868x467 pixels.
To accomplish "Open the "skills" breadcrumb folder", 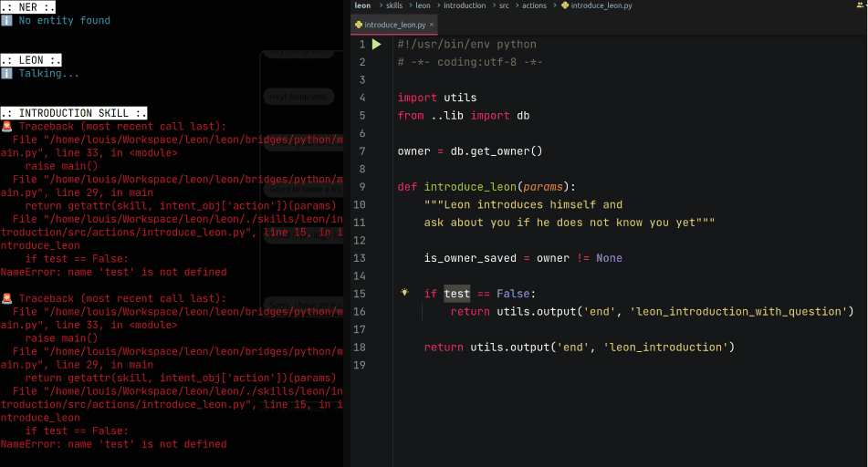I will (394, 5).
